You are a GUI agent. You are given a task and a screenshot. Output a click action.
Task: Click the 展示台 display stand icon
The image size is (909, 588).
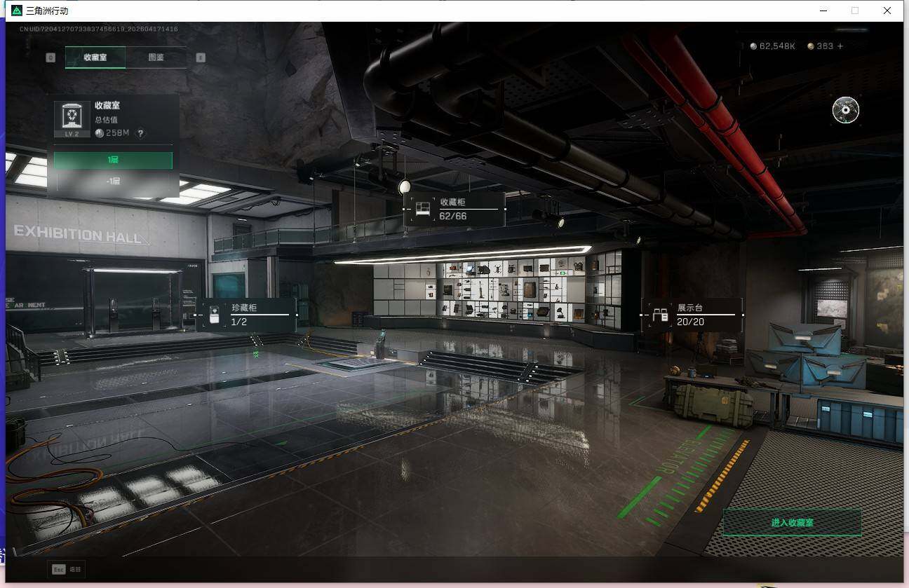(660, 315)
